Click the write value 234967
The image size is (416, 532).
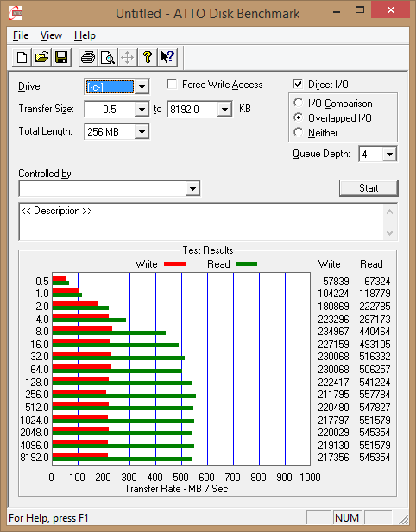[333, 331]
